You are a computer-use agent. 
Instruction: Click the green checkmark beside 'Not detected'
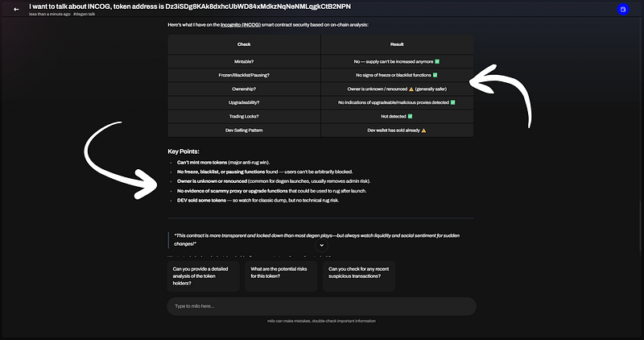[410, 116]
